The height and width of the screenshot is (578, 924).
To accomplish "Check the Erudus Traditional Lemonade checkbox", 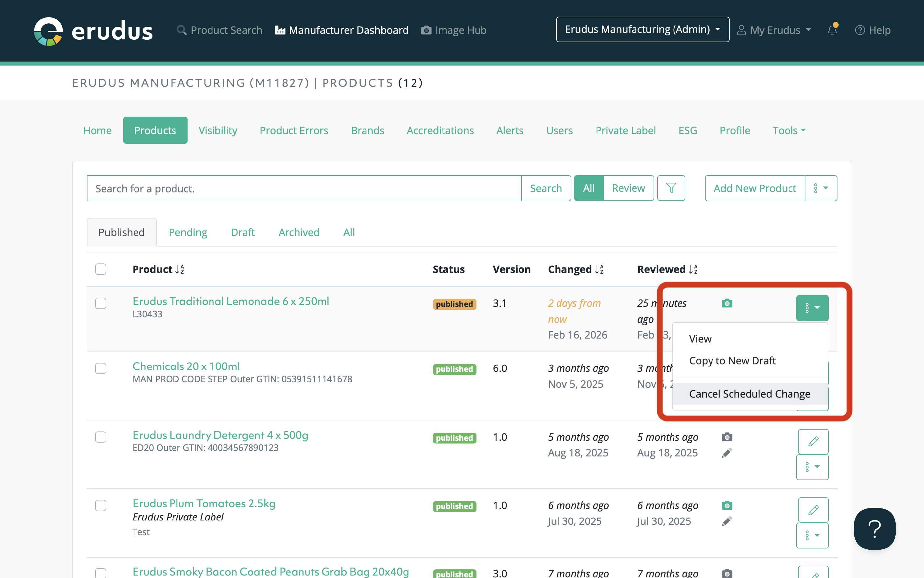I will (101, 303).
